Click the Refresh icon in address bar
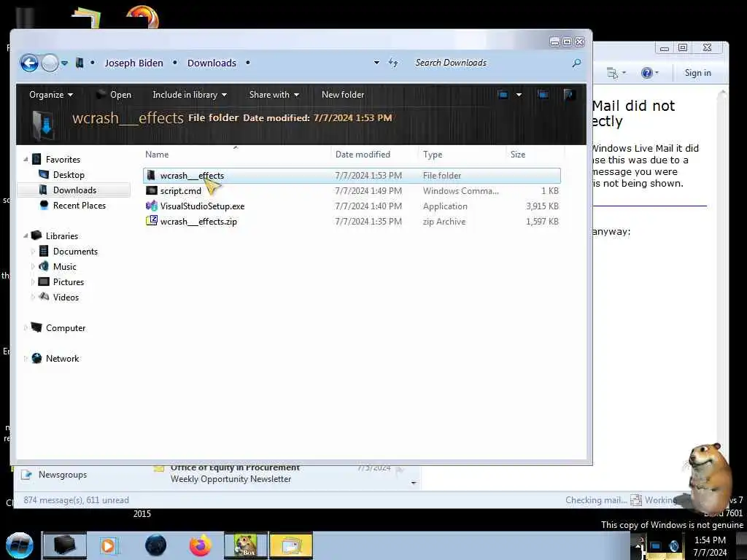Image resolution: width=747 pixels, height=560 pixels. click(393, 63)
